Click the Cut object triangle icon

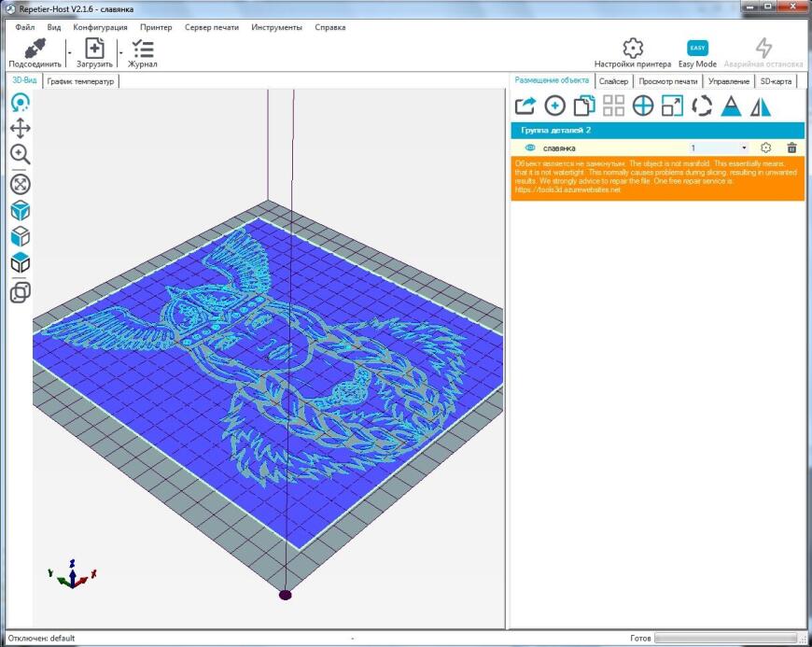pos(731,106)
